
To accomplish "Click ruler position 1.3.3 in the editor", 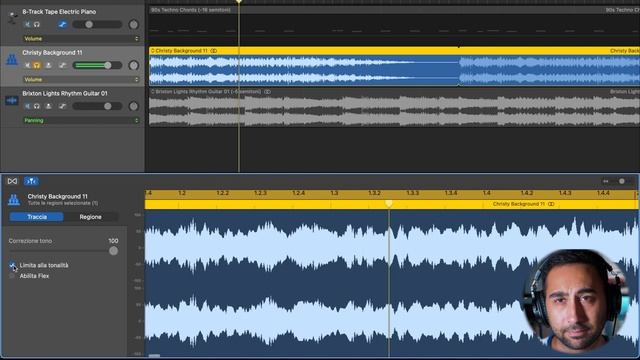I will pos(413,193).
